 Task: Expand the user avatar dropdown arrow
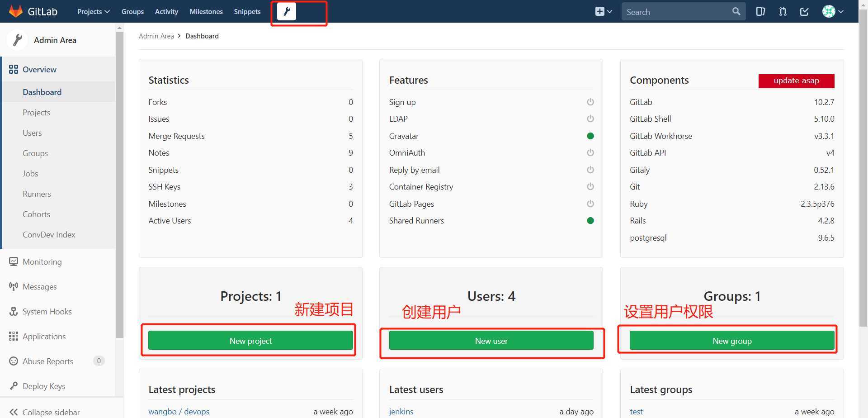840,12
